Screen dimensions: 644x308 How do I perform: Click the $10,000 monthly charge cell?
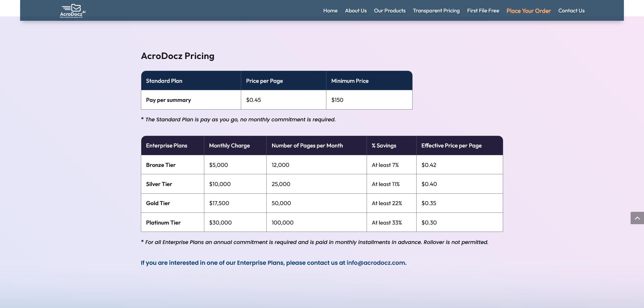pyautogui.click(x=235, y=184)
